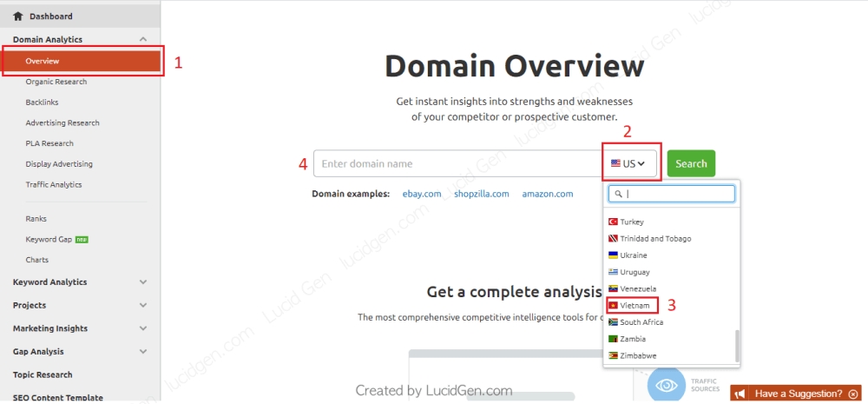The height and width of the screenshot is (404, 868).
Task: Click the country search box
Action: (x=672, y=194)
